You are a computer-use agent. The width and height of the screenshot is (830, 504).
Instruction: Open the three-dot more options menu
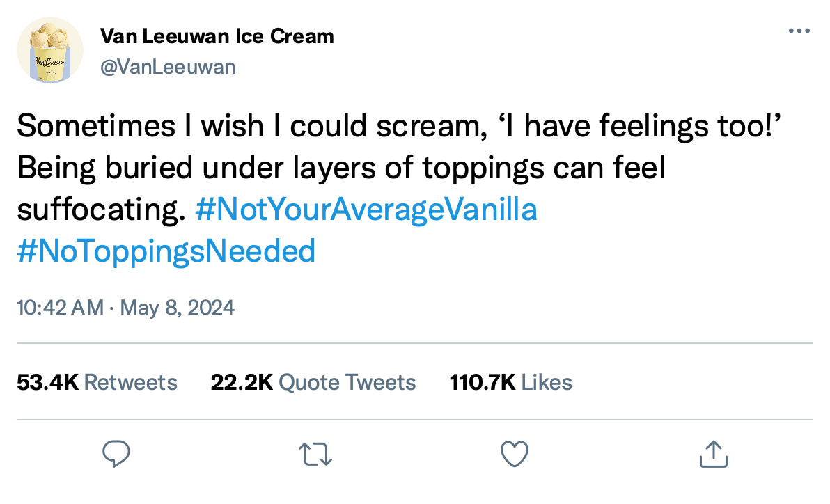click(x=799, y=31)
